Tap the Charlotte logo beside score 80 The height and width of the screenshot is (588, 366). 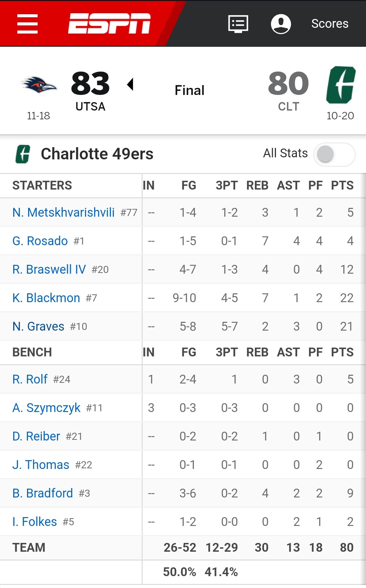coord(341,85)
